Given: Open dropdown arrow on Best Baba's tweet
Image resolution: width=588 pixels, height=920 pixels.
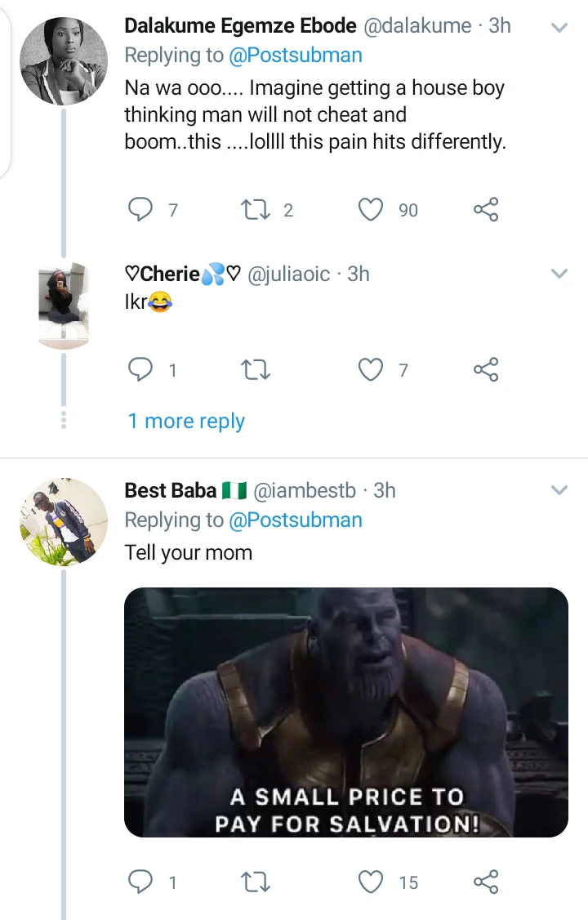Looking at the screenshot, I should [559, 490].
